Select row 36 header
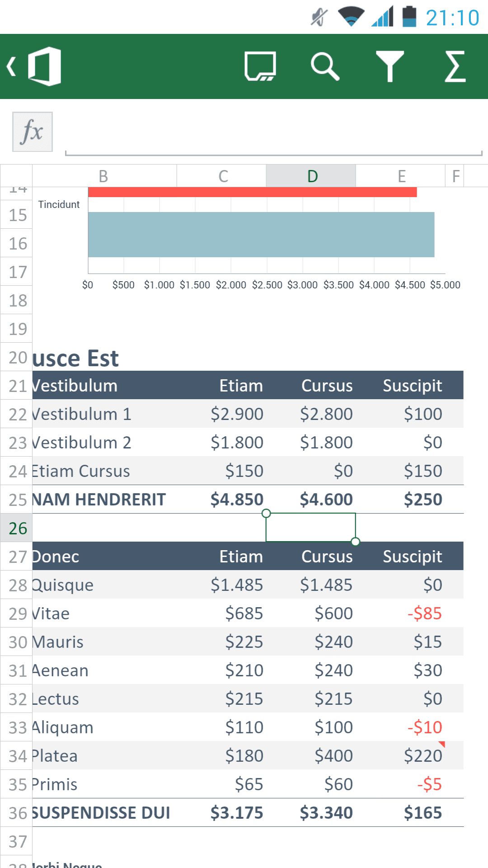 (16, 813)
